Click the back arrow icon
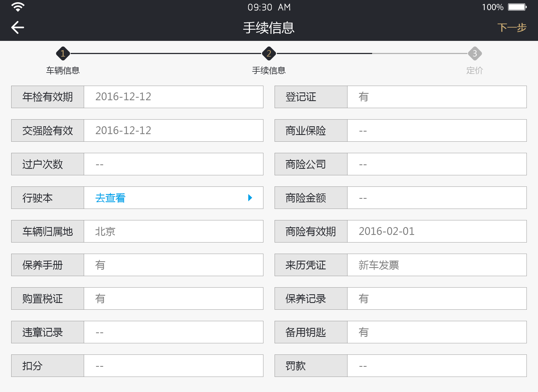 coord(17,27)
